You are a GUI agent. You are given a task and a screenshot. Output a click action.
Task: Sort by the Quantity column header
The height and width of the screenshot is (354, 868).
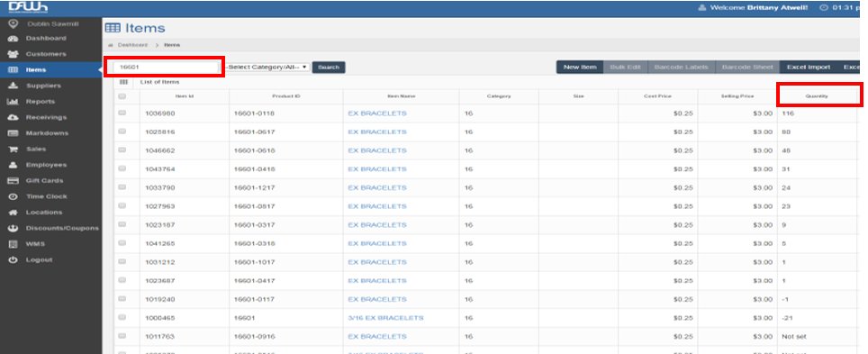click(x=817, y=96)
